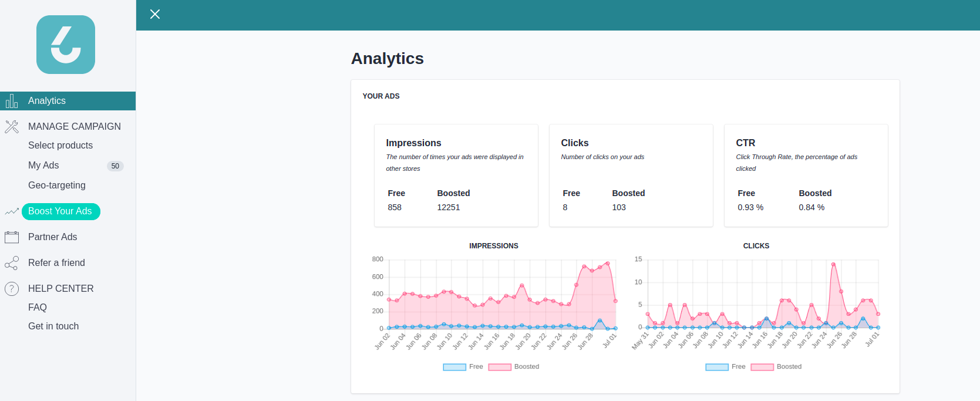980x401 pixels.
Task: Open Refer a friend page
Action: coord(56,263)
